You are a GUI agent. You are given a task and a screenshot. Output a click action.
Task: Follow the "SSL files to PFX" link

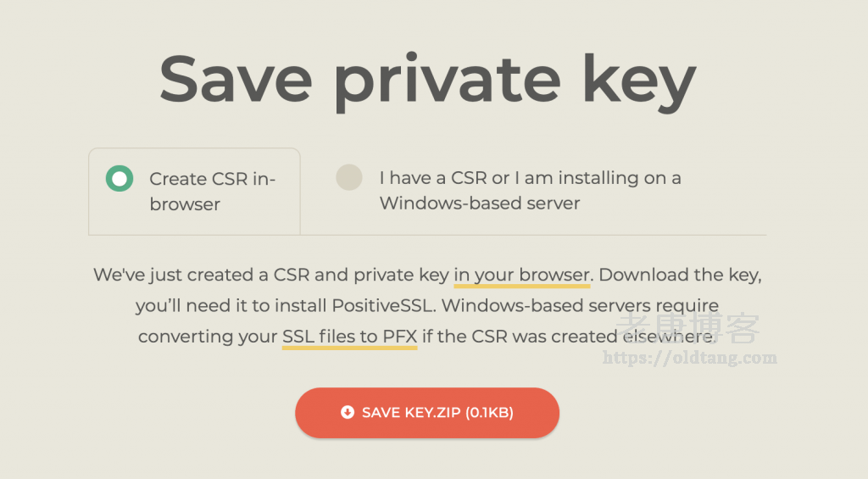[x=349, y=337]
